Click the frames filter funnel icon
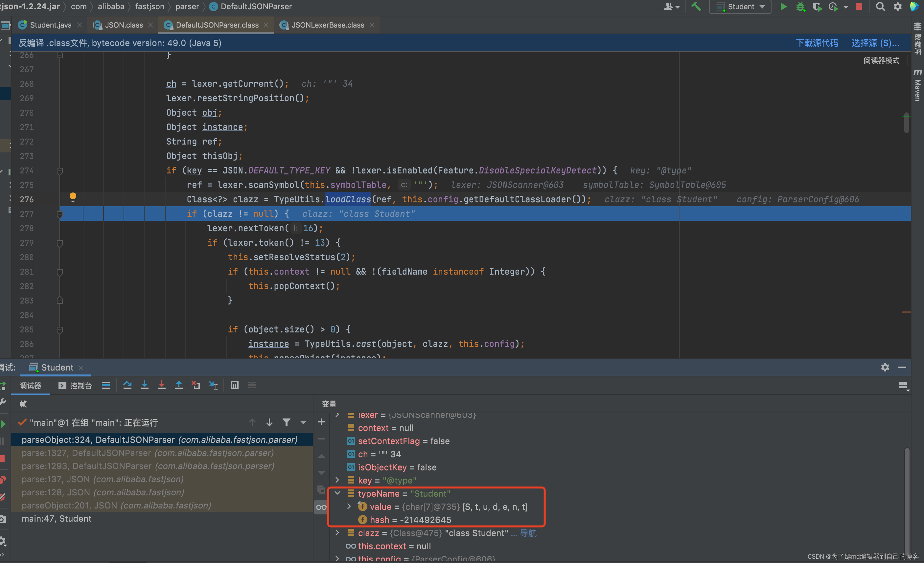 [x=287, y=423]
